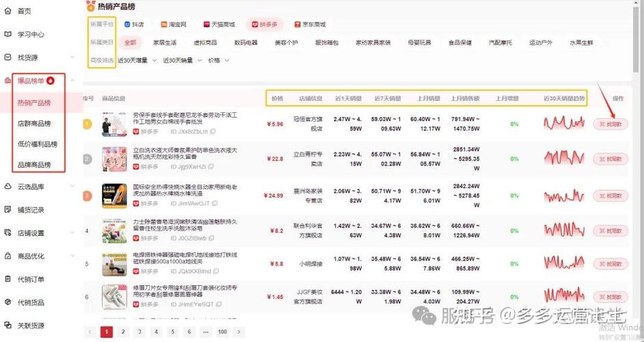Copy product ID JHmEYwSQT
Image resolution: width=644 pixels, height=342 pixels.
tap(219, 304)
